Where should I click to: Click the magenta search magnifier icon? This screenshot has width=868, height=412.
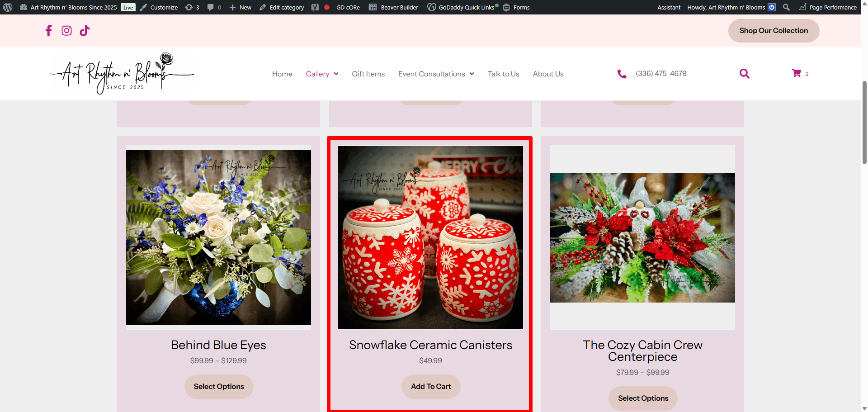(x=744, y=74)
